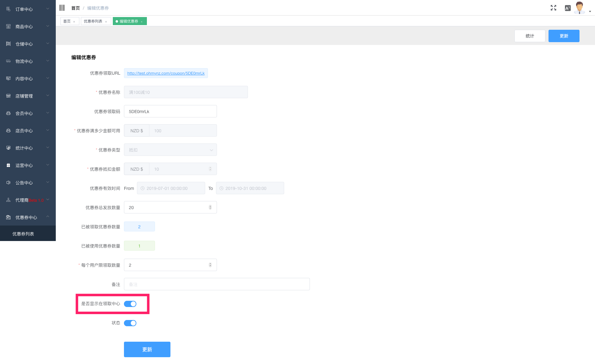Open the coupon URL link
595x364 pixels.
[x=166, y=73]
